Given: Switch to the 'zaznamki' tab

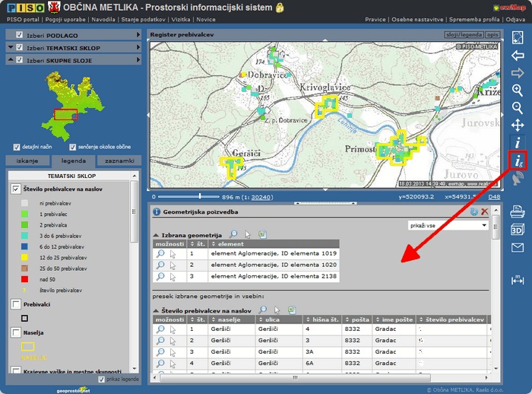Looking at the screenshot, I should [x=120, y=160].
